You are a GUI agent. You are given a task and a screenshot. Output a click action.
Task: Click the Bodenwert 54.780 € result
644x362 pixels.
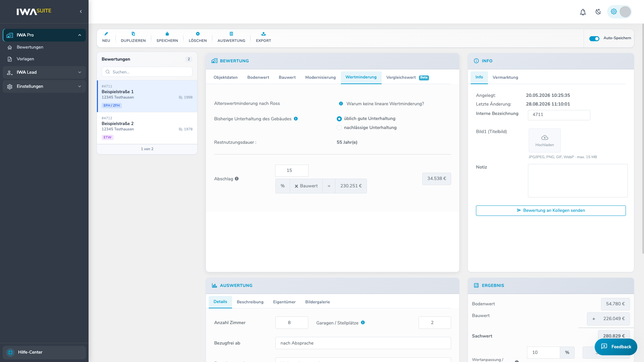click(615, 304)
